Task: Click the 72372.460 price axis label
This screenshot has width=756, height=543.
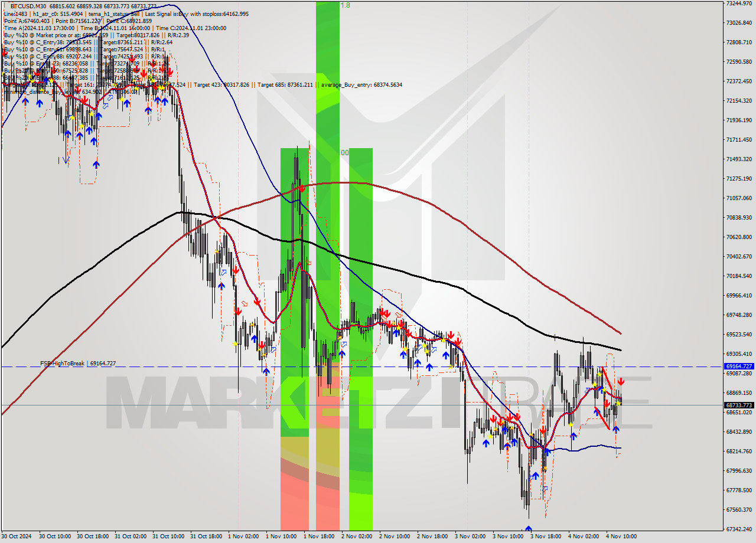Action: tap(739, 81)
